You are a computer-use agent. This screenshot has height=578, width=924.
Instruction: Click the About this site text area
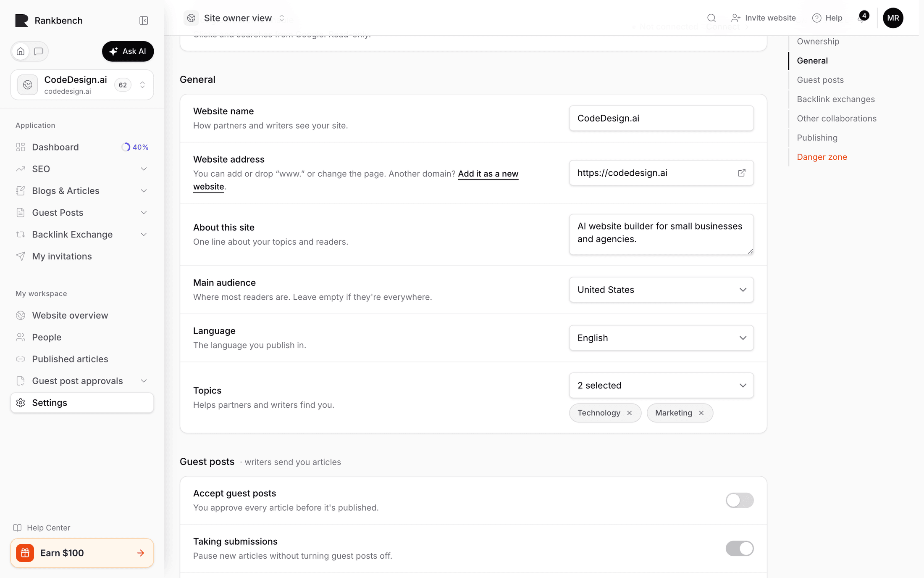[661, 234]
